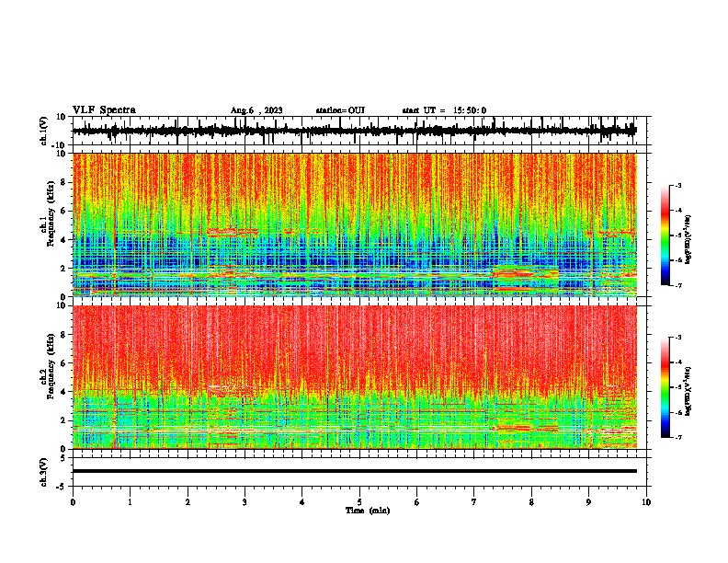
Task: Click time axis tick label "4"
Action: (x=302, y=502)
